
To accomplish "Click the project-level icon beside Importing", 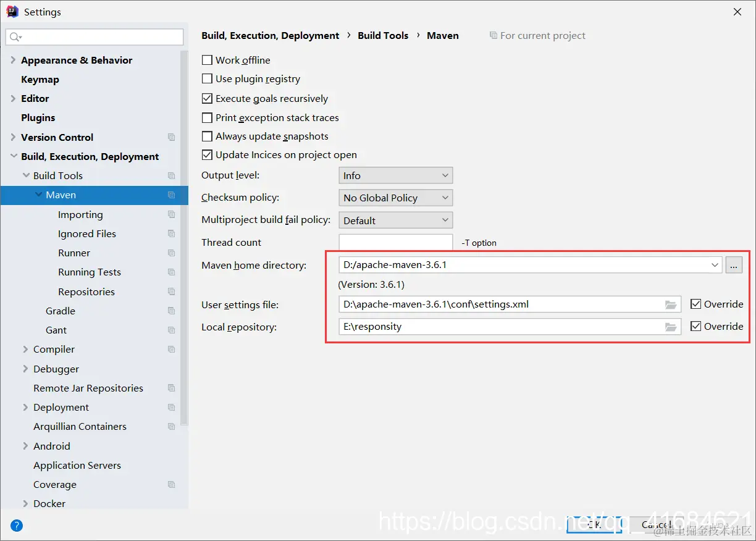I will click(x=172, y=214).
